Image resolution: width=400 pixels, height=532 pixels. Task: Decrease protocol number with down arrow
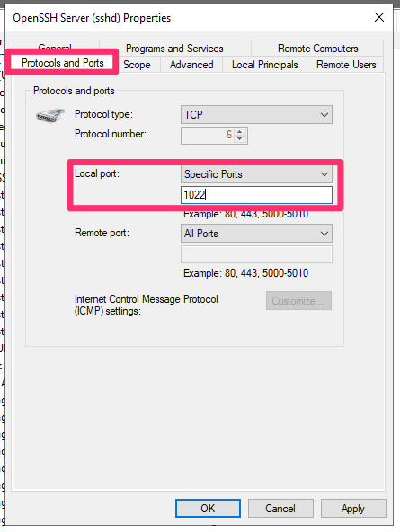pyautogui.click(x=240, y=138)
